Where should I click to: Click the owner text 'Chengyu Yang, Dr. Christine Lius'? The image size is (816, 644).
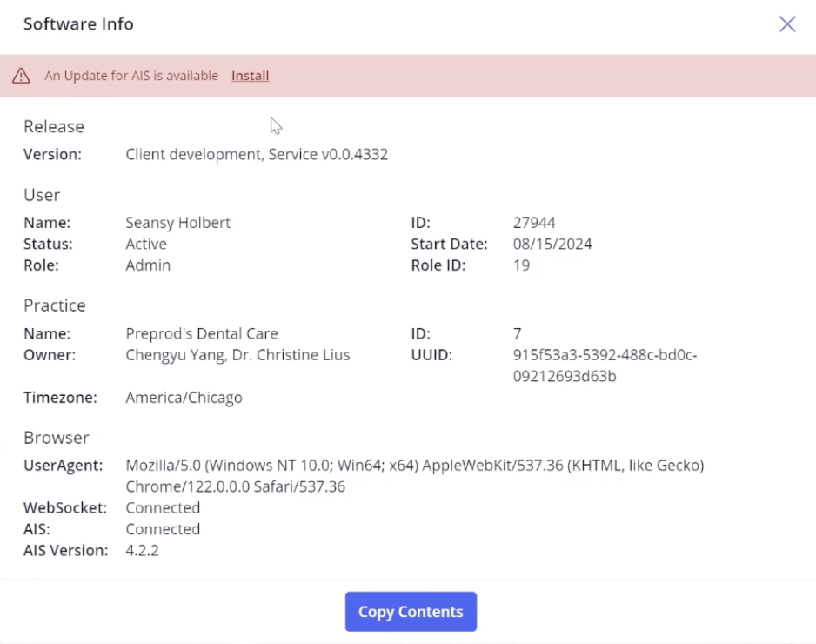tap(237, 355)
